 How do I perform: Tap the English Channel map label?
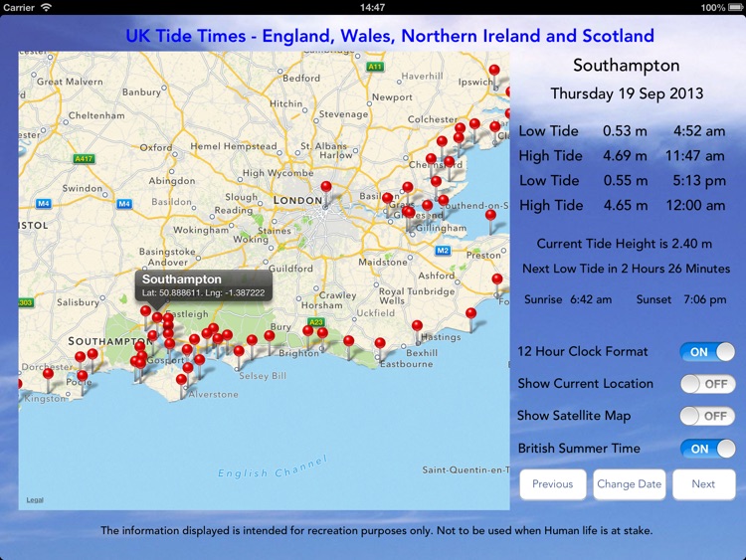(273, 467)
